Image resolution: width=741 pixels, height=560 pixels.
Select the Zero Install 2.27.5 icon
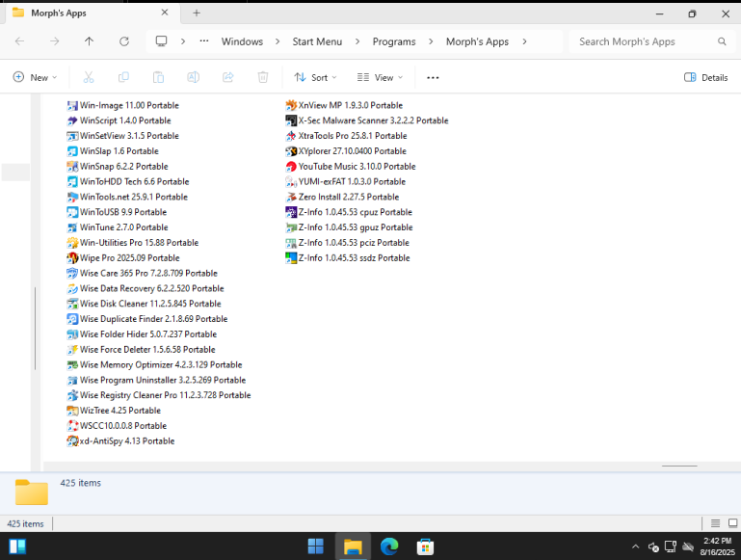pos(291,197)
